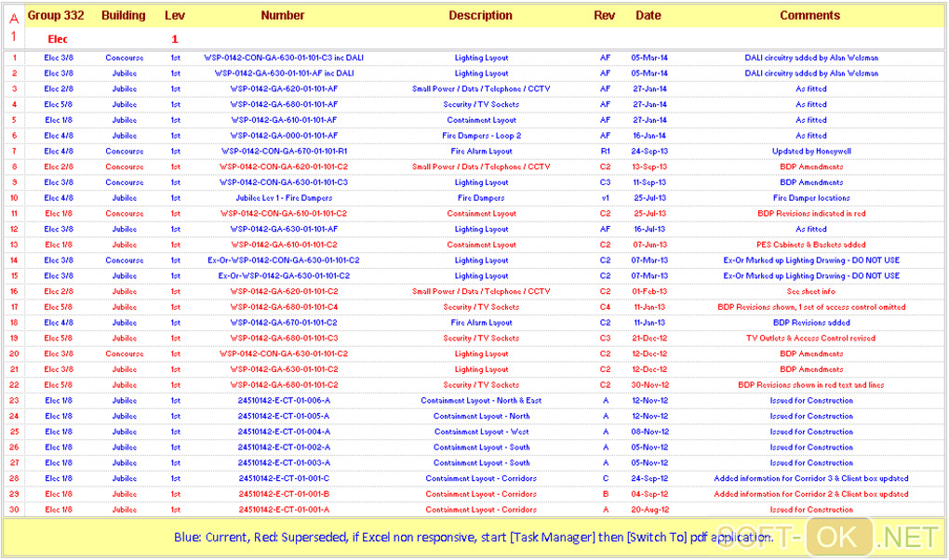The width and height of the screenshot is (949, 560).
Task: Select WSP-0142-GA-680-01-101-C4 number cell
Action: tap(284, 307)
